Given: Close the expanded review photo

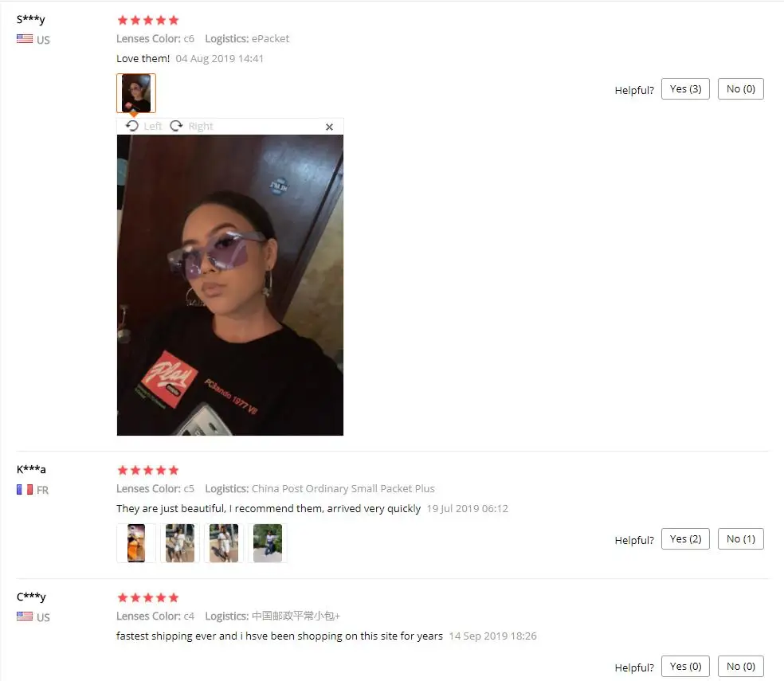Looking at the screenshot, I should (329, 127).
